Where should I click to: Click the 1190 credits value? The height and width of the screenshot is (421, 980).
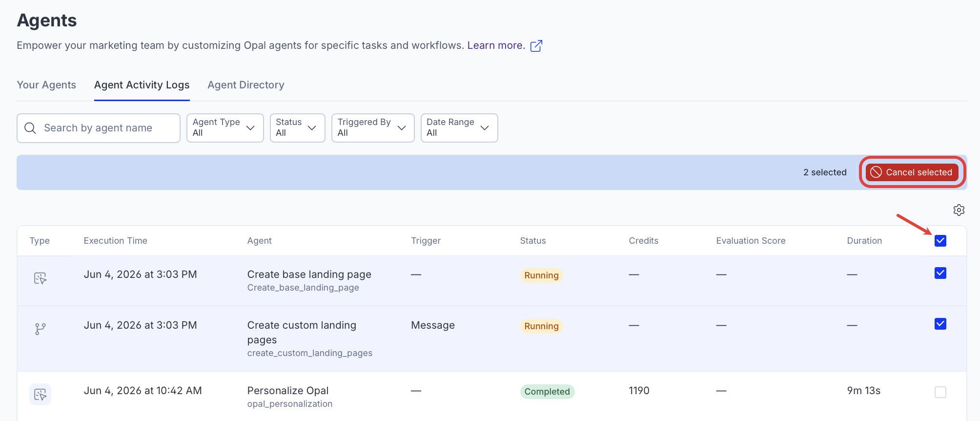tap(639, 391)
